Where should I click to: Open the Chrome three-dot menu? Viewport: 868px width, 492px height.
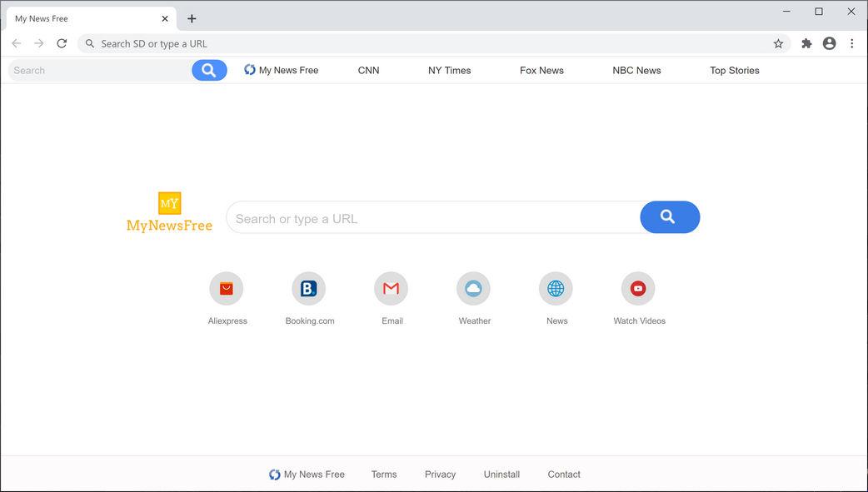pyautogui.click(x=852, y=44)
